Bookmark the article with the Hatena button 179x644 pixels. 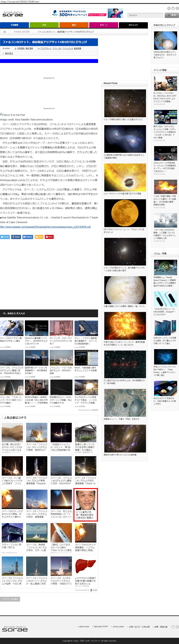[x=28, y=237]
